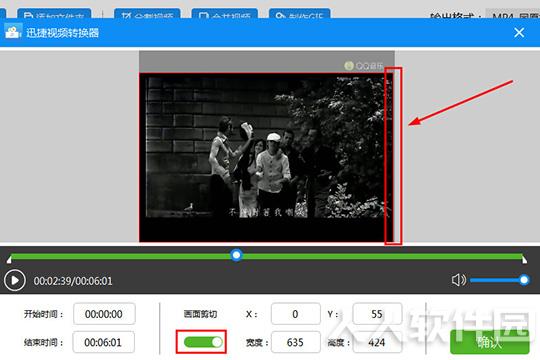
Task: Adjust the volume slider knob
Action: [524, 280]
